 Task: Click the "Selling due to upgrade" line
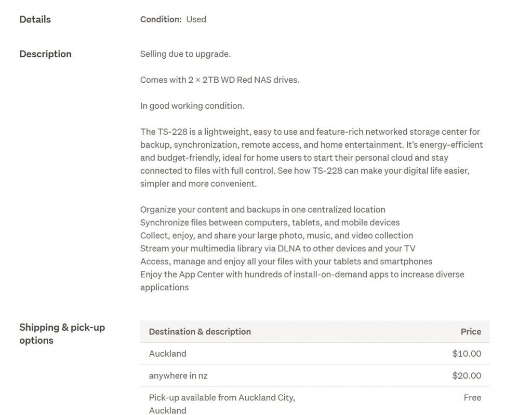pyautogui.click(x=185, y=54)
